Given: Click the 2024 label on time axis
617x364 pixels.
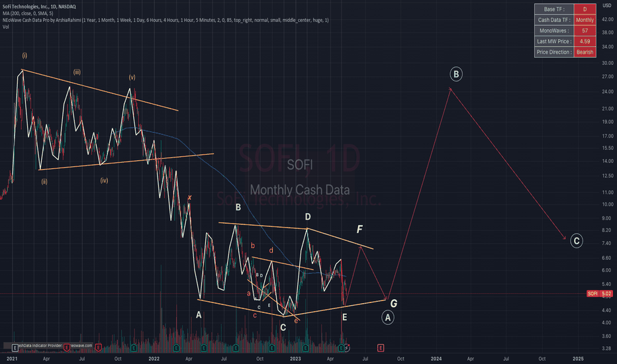Looking at the screenshot, I should pos(436,359).
